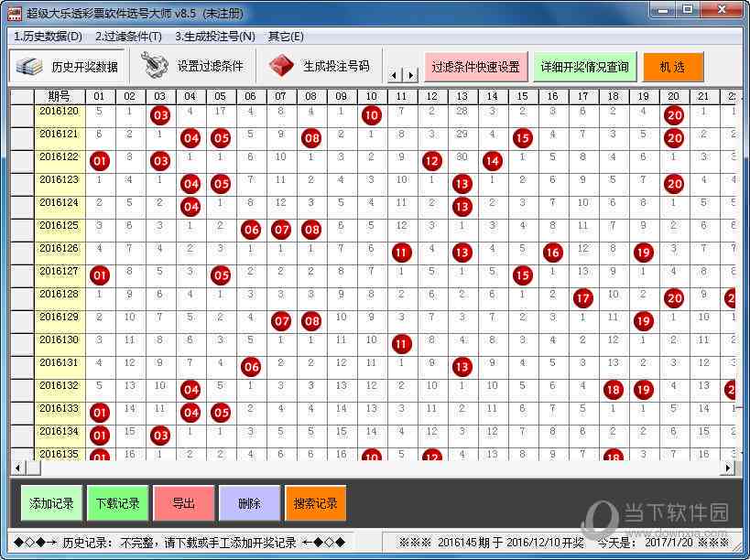
Task: Click the left tab-scroll arrow button
Action: click(394, 75)
